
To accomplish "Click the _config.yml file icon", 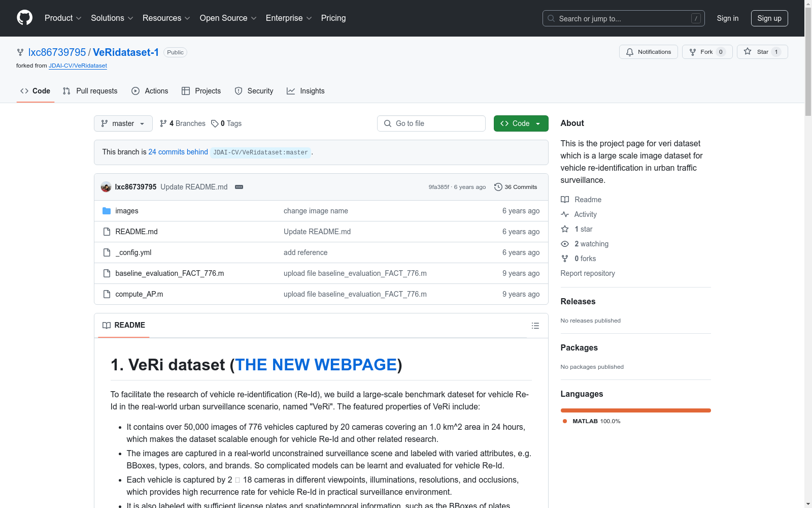I will pyautogui.click(x=107, y=252).
